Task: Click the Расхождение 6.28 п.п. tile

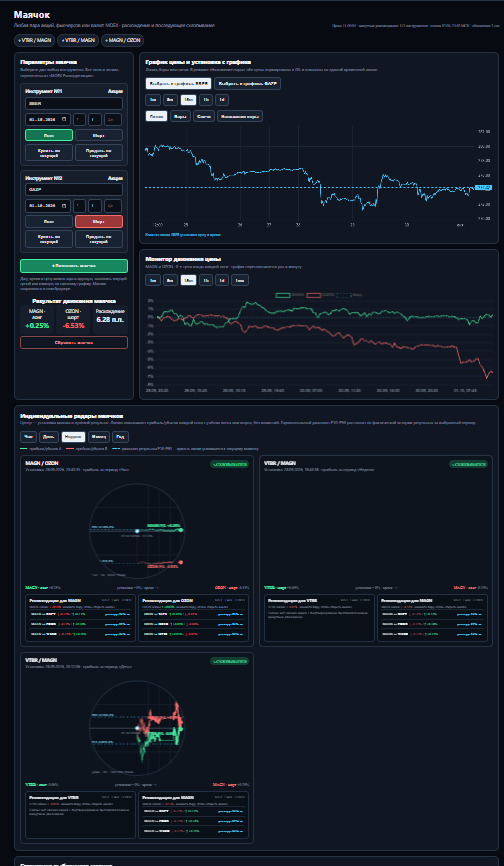Action: 110,319
